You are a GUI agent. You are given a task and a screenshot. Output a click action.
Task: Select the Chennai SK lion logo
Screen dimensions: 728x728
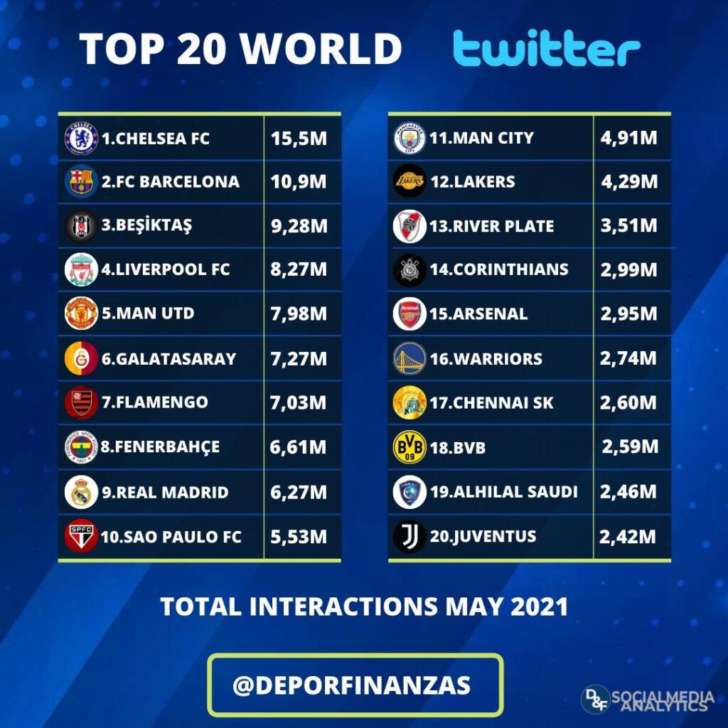[x=409, y=402]
